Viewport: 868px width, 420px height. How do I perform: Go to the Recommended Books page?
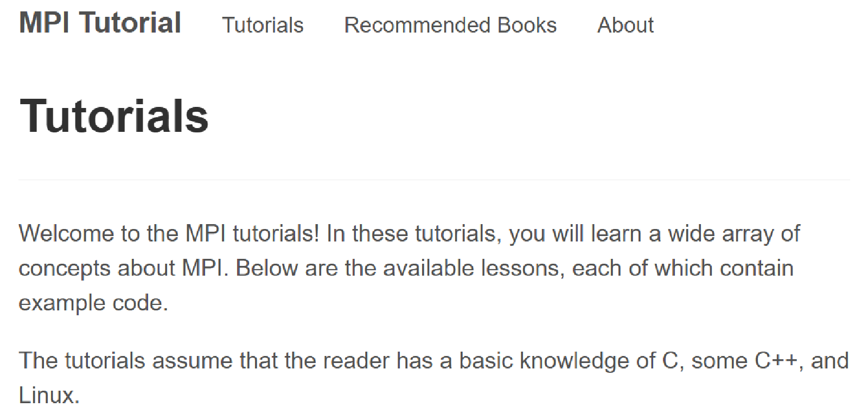450,25
